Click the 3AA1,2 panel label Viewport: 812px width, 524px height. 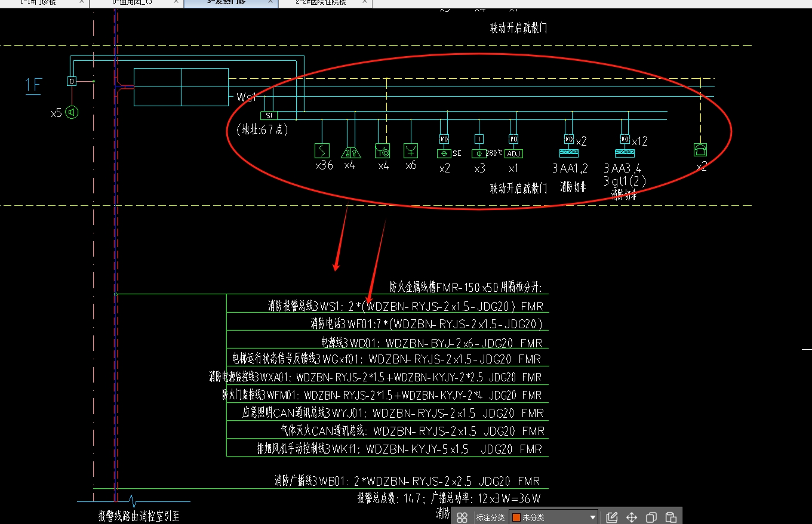(x=570, y=169)
